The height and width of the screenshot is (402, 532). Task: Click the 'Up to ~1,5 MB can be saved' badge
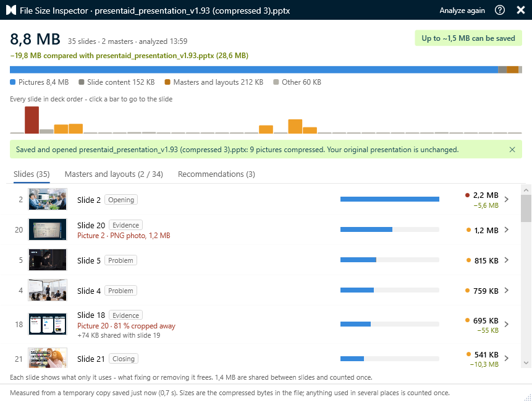tap(468, 38)
